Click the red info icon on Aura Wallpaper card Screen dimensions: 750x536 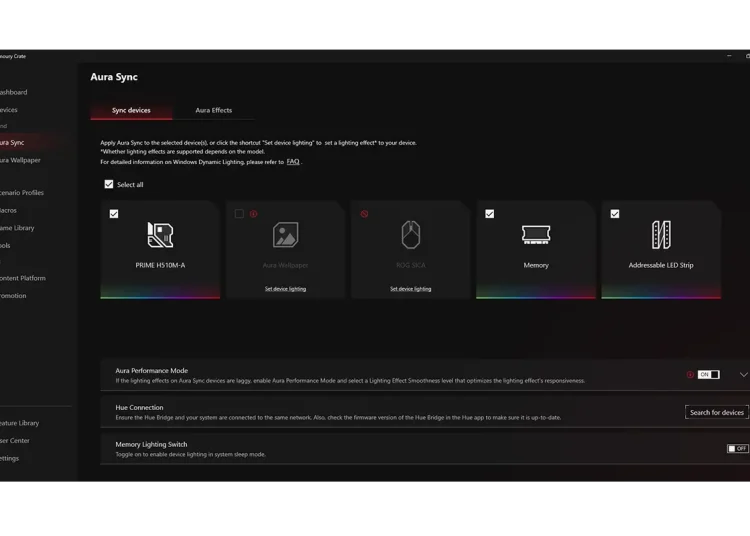coord(254,214)
